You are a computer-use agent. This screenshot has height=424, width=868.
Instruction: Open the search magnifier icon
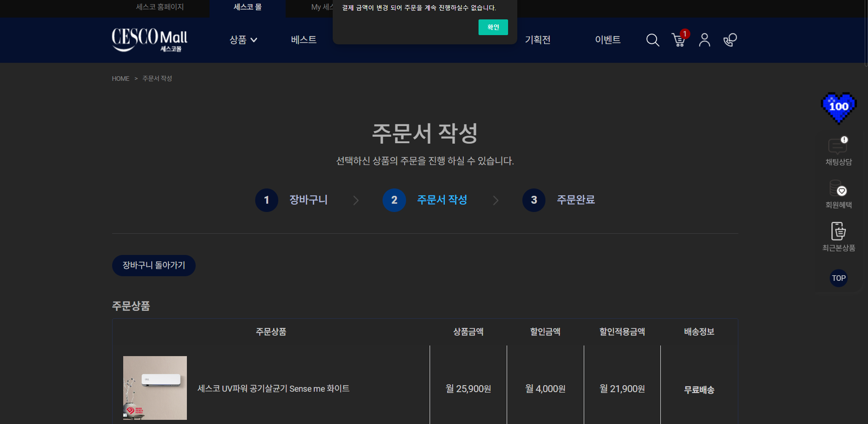(652, 40)
